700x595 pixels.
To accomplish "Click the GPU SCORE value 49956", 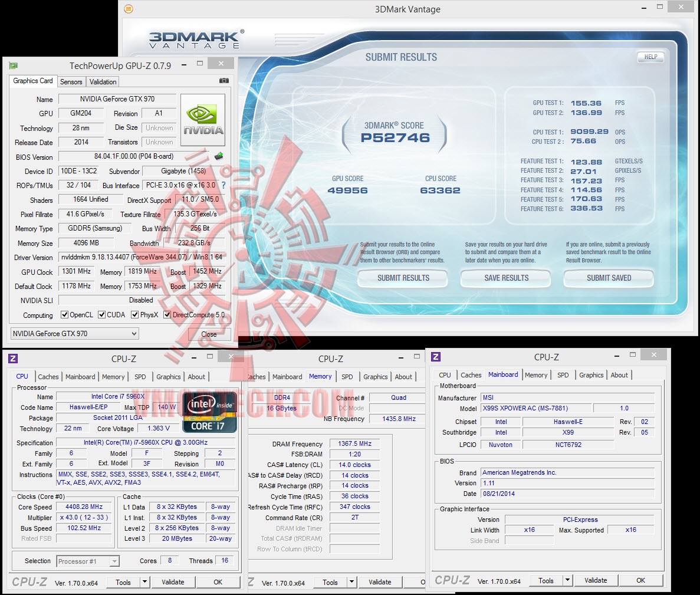I will (348, 190).
